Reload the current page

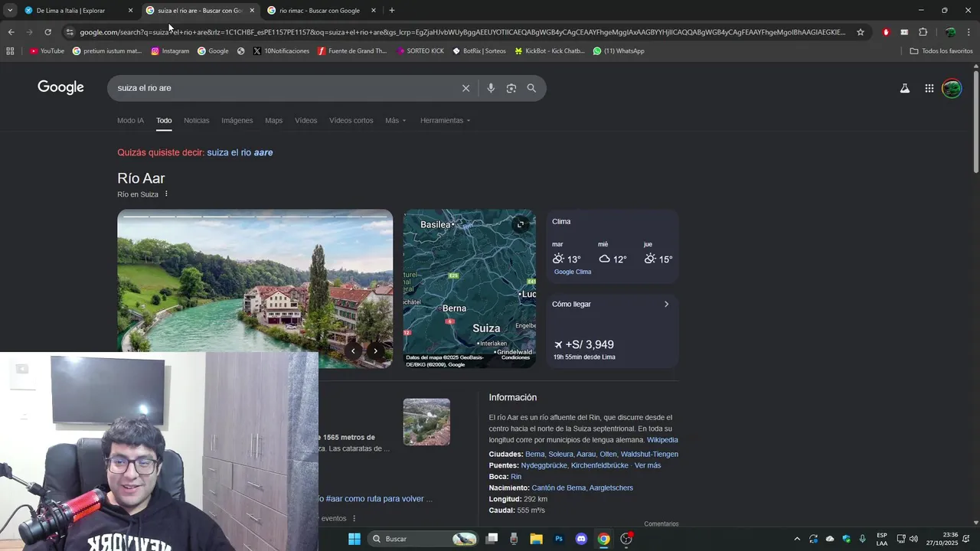coord(47,32)
